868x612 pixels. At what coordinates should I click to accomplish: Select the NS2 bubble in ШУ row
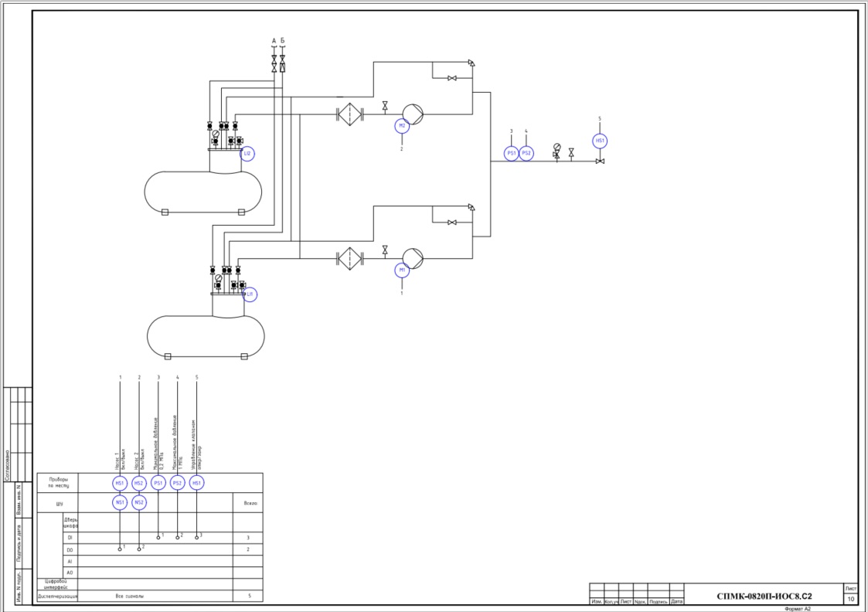click(x=139, y=502)
